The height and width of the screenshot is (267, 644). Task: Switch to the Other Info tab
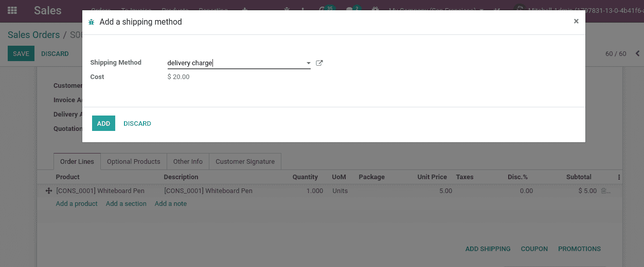[188, 161]
